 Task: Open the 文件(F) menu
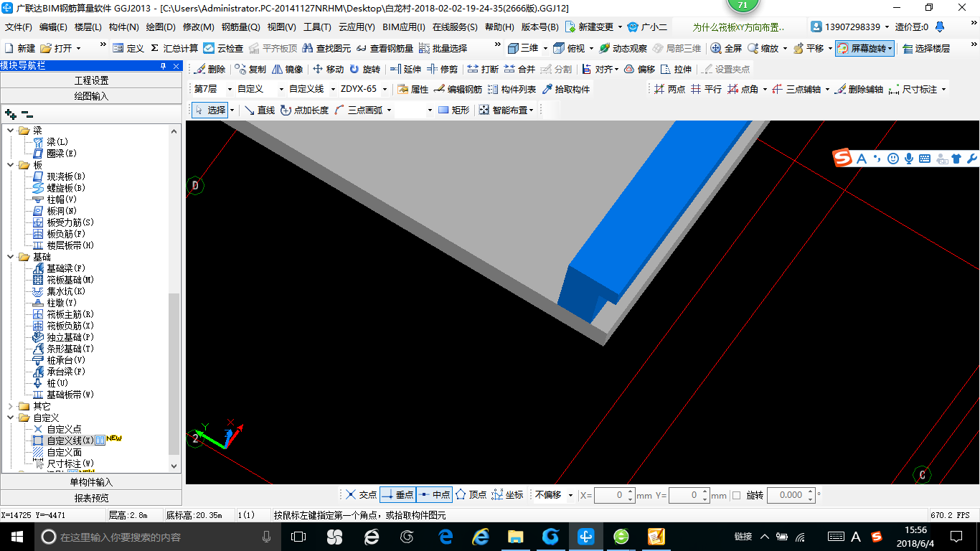(x=19, y=27)
